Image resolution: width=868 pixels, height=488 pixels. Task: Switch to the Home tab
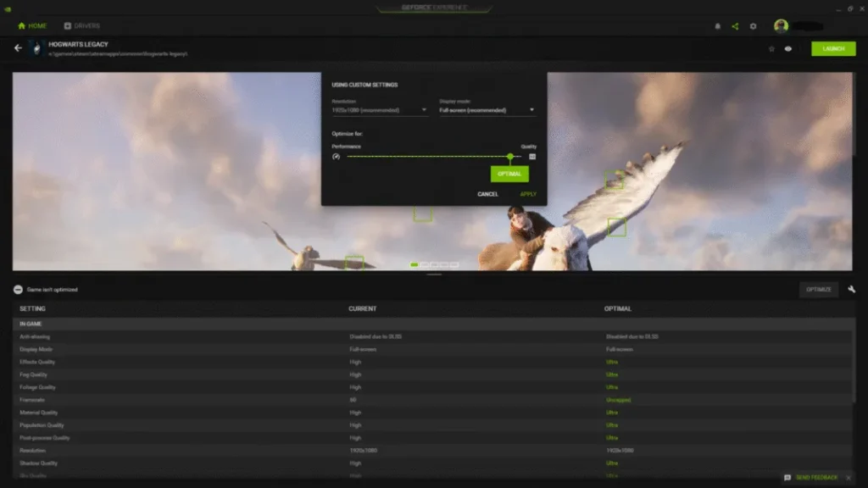pyautogui.click(x=32, y=26)
